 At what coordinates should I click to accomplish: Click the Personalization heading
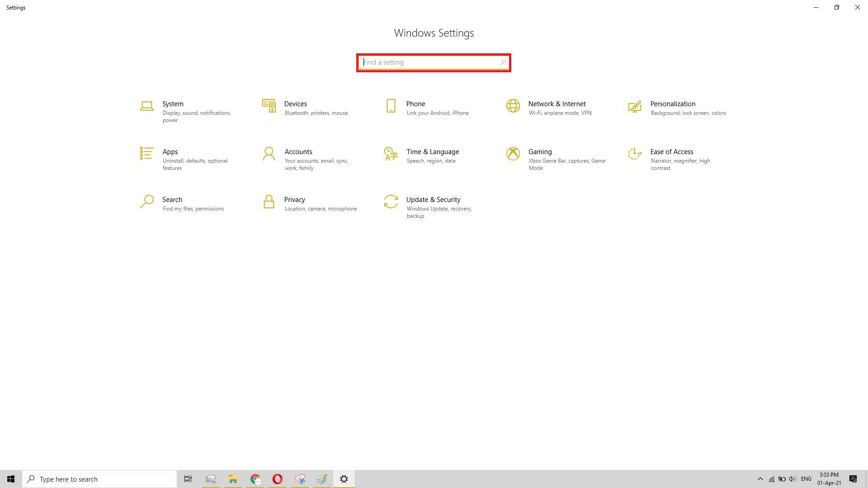(673, 104)
